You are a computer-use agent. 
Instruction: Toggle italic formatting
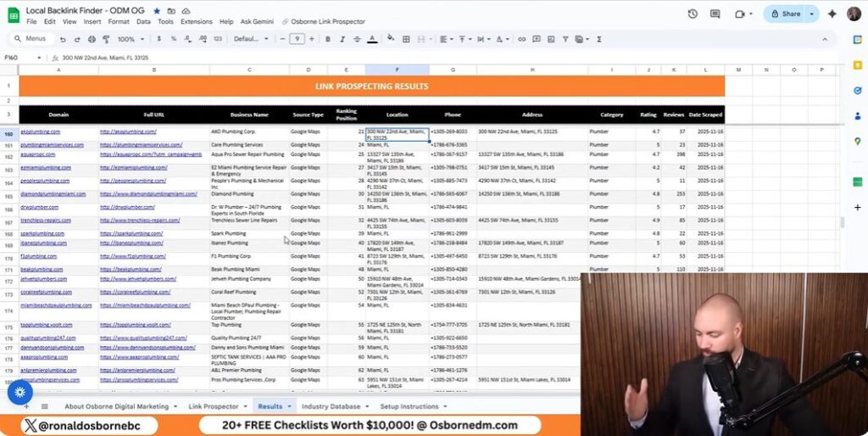(x=342, y=39)
